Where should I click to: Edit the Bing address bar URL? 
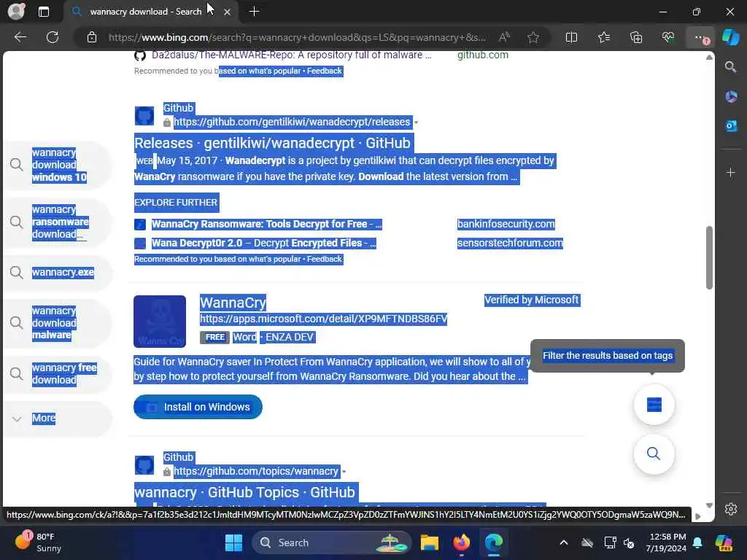[x=297, y=37]
